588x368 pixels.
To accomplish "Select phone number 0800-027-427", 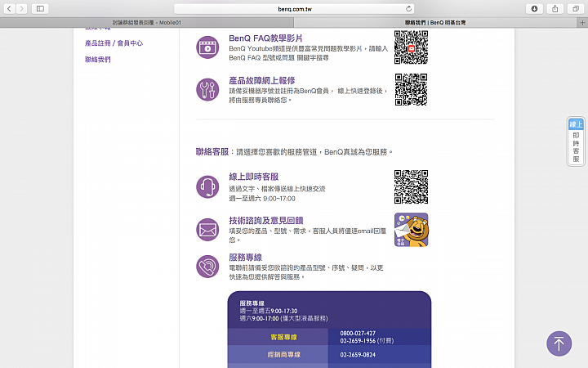I will pyautogui.click(x=358, y=333).
